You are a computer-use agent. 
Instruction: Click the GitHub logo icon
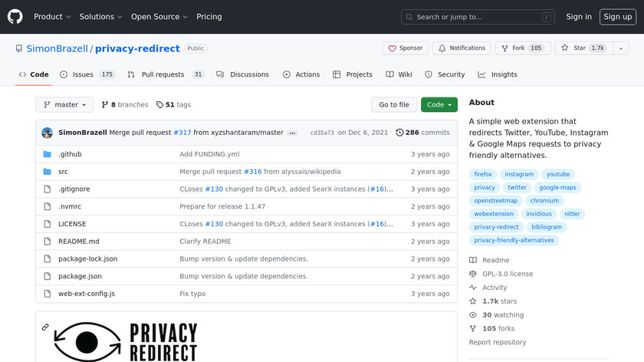point(15,17)
